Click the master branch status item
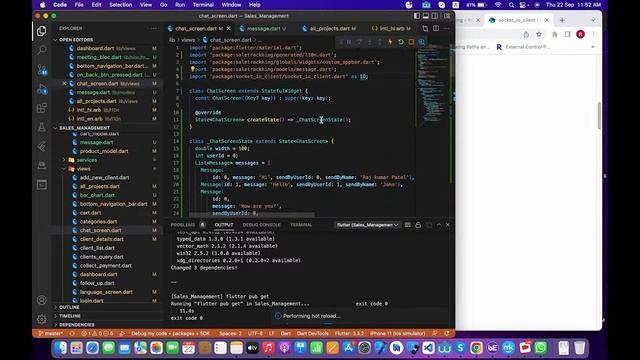The image size is (640, 360). point(51,333)
